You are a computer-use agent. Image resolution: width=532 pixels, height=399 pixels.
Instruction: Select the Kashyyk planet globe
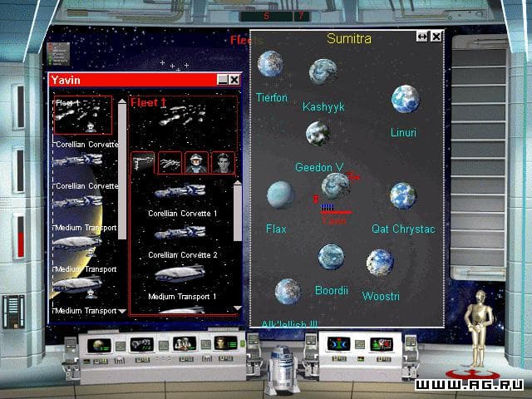pos(323,71)
